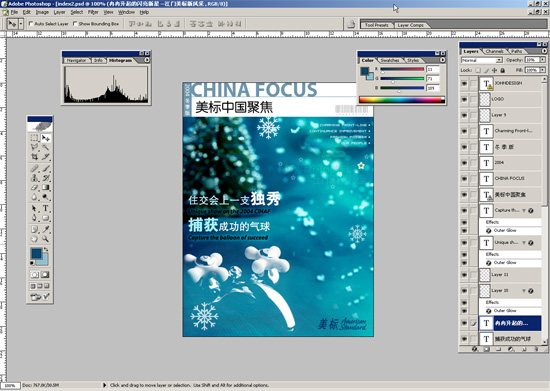Open the Layer Comps palette well tab
The width and height of the screenshot is (550, 391).
pos(410,25)
